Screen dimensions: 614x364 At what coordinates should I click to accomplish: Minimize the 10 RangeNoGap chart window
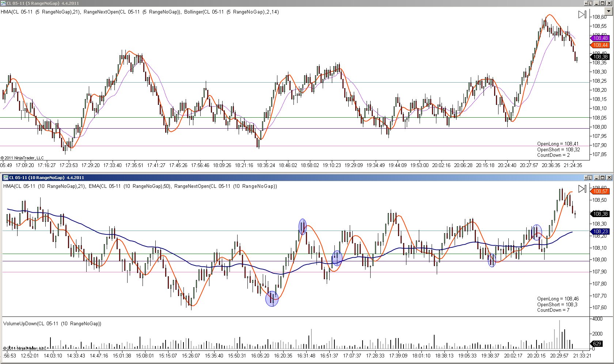click(x=596, y=178)
